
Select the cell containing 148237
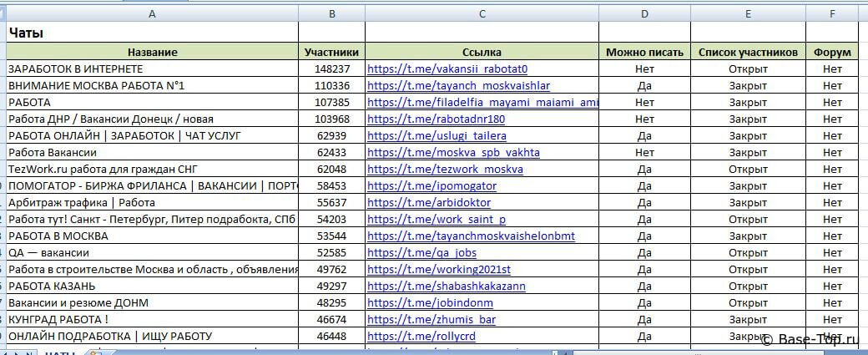pyautogui.click(x=331, y=68)
